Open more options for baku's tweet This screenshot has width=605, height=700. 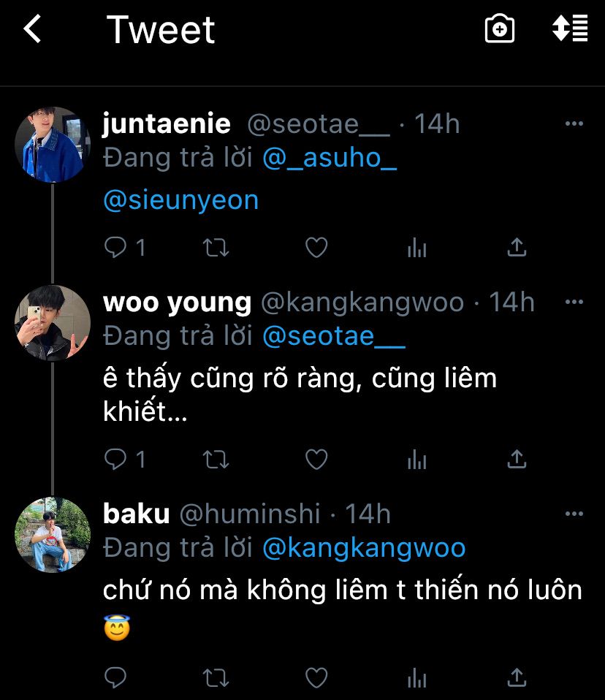[574, 514]
